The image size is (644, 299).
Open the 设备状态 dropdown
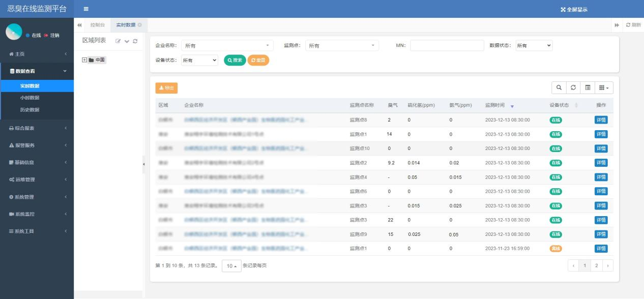click(200, 60)
